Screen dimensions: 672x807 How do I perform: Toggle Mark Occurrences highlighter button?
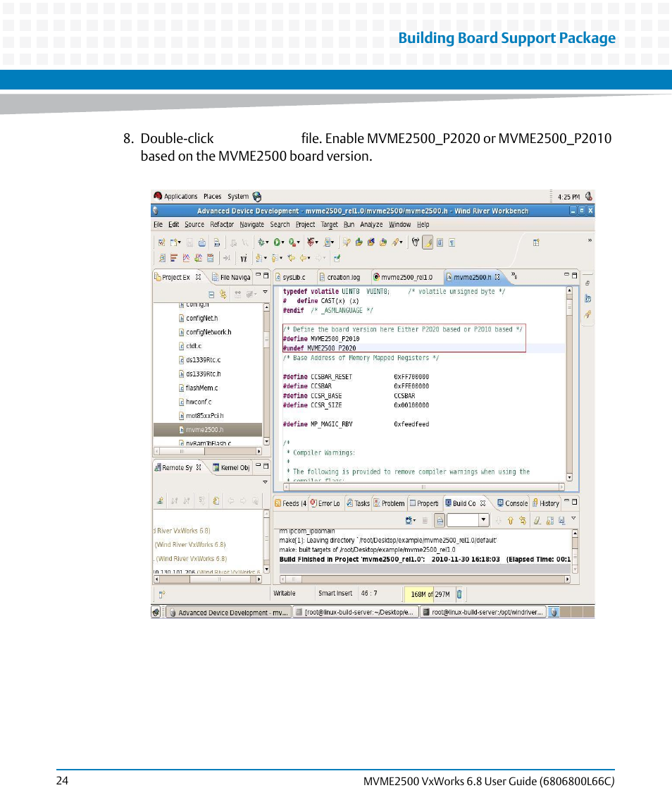click(x=428, y=242)
